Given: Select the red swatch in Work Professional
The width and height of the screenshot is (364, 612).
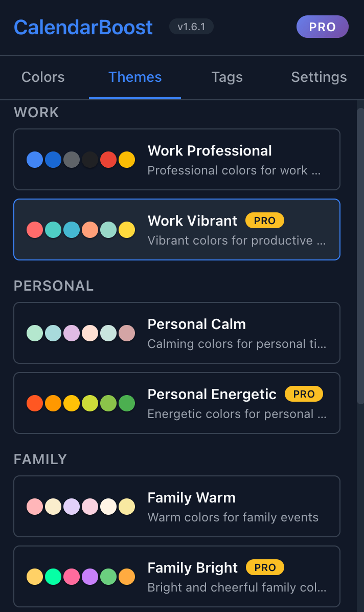Looking at the screenshot, I should pyautogui.click(x=108, y=159).
